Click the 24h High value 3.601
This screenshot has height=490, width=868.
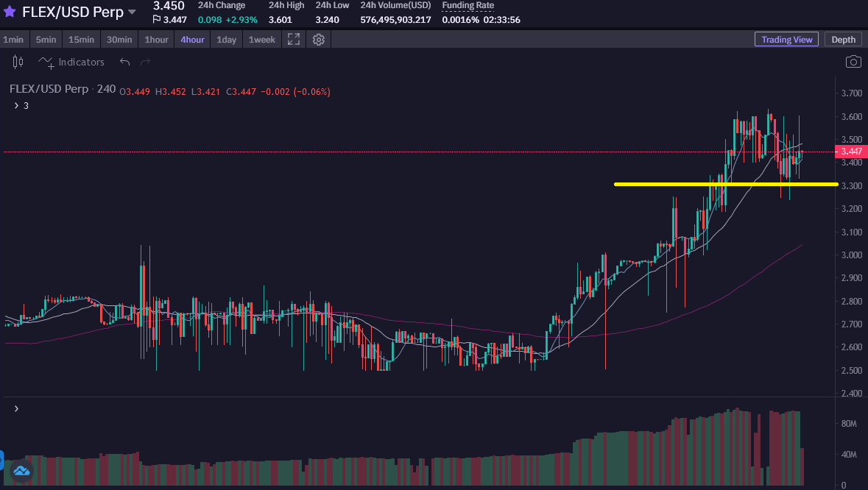(x=280, y=20)
